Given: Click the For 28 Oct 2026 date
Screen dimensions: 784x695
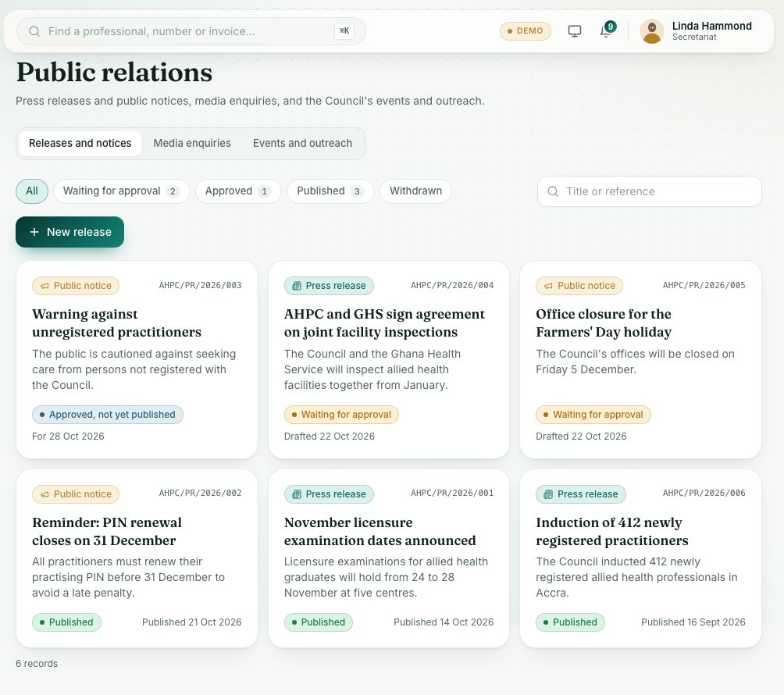Looking at the screenshot, I should coord(68,437).
